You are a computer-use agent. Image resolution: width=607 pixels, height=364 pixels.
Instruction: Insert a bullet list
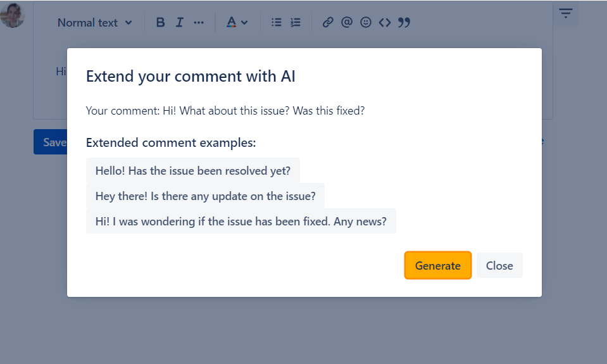click(x=276, y=22)
